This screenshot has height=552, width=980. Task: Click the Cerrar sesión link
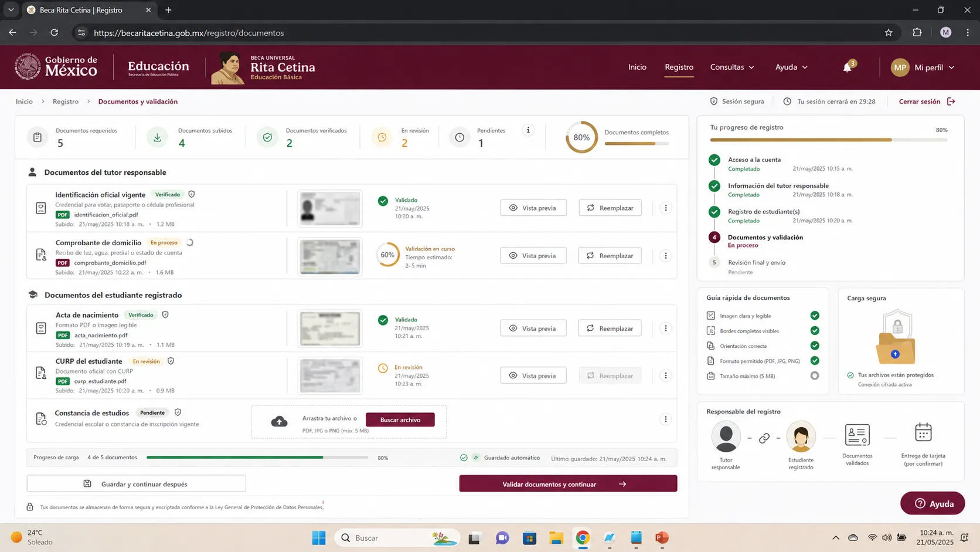[920, 101]
